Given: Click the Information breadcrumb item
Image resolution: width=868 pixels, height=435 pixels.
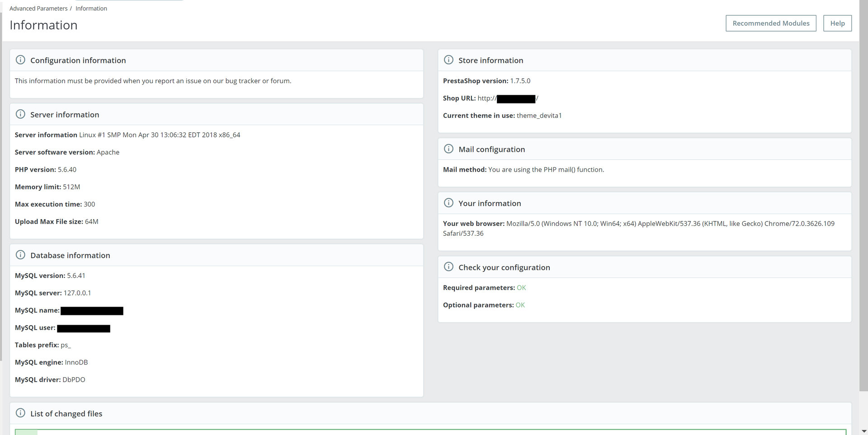Looking at the screenshot, I should pyautogui.click(x=91, y=9).
